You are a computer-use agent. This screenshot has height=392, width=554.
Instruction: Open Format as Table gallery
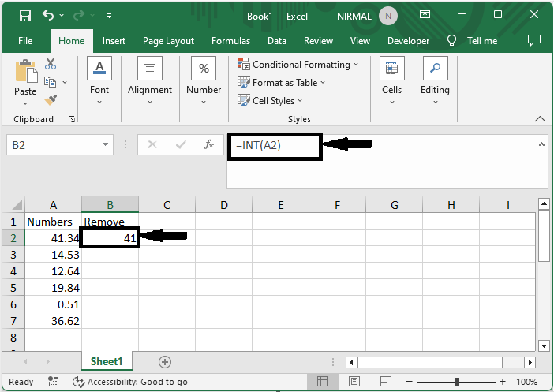point(281,83)
